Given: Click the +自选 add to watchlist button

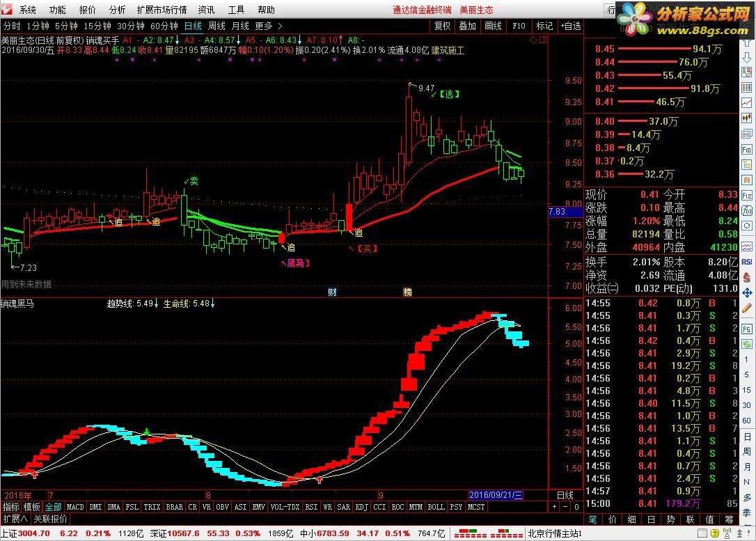Looking at the screenshot, I should (571, 26).
